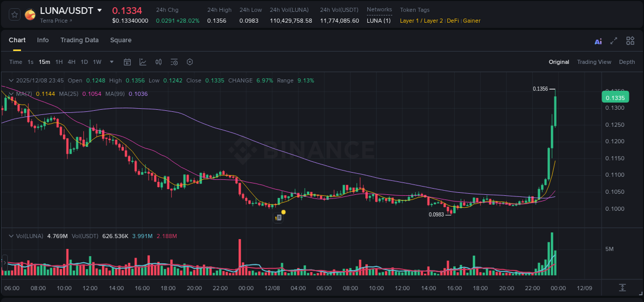Open the Info tab

pyautogui.click(x=43, y=40)
